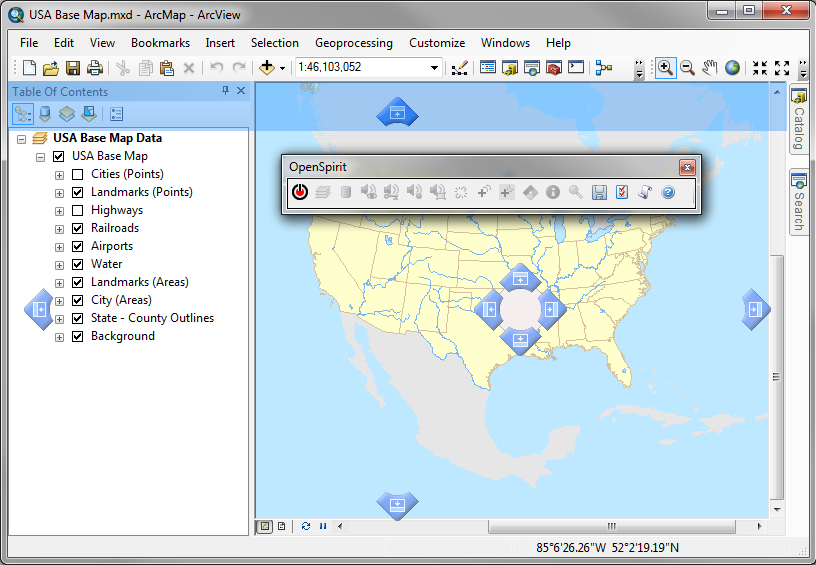Click the OpenSpirit script scroll icon
Screen dimensions: 816x565
click(645, 192)
